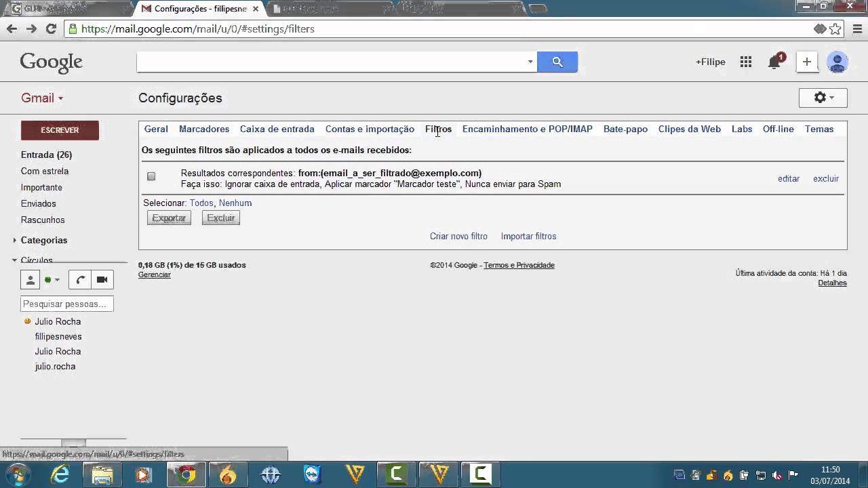Open the +Filipe profile link
This screenshot has height=488, width=868.
pyautogui.click(x=710, y=62)
